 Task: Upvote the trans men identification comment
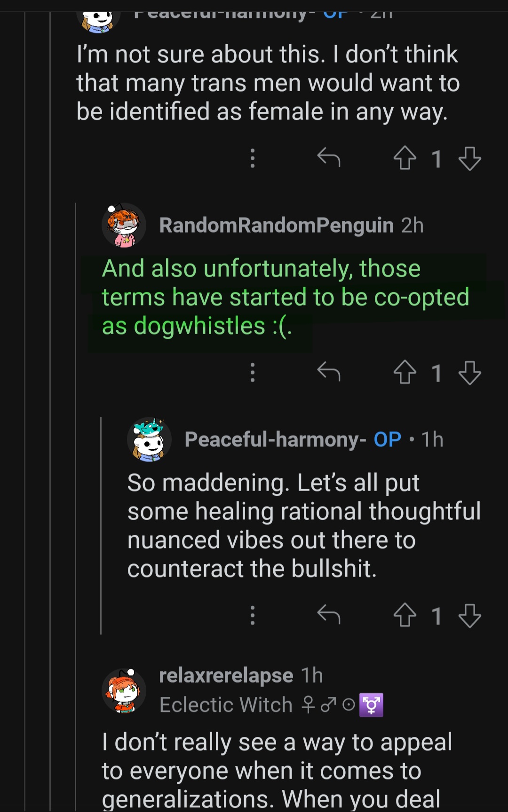(405, 158)
